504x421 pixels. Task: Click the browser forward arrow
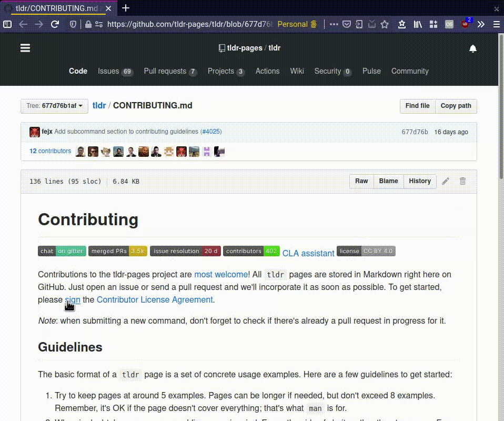39,24
